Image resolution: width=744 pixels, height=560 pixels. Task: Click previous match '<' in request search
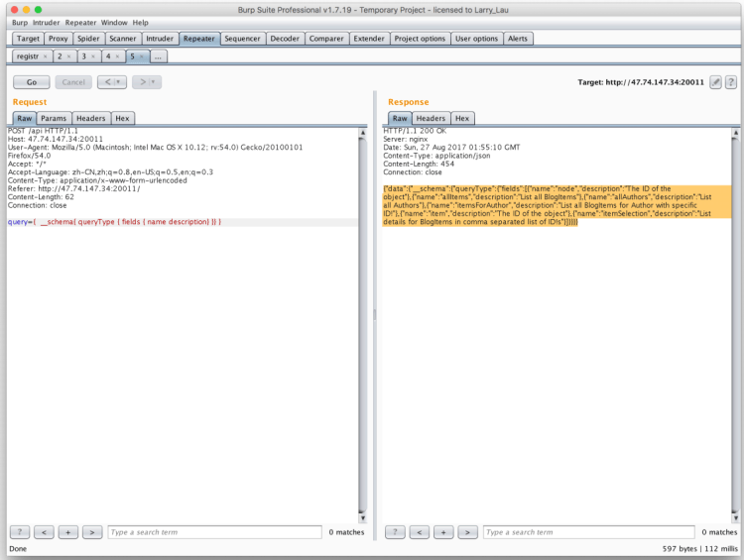click(x=45, y=532)
